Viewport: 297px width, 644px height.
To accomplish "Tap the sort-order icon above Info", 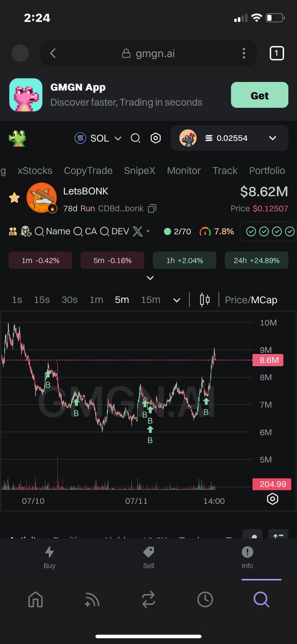I will tap(278, 536).
